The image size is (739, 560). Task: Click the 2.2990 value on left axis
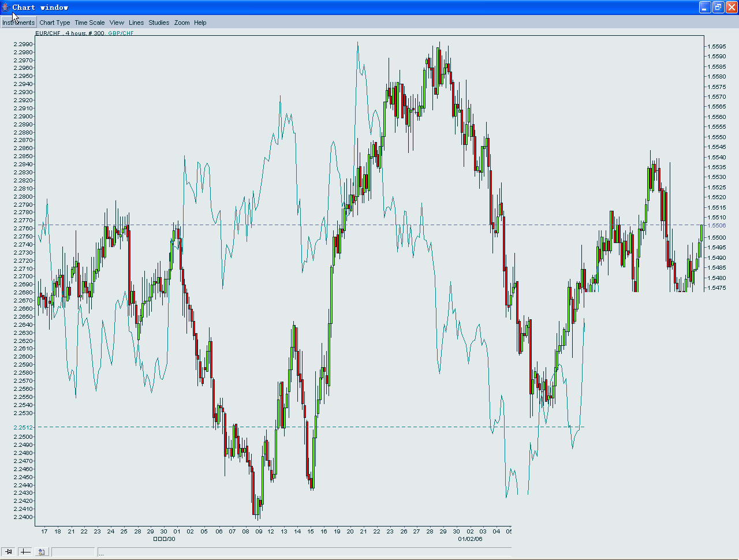[24, 44]
